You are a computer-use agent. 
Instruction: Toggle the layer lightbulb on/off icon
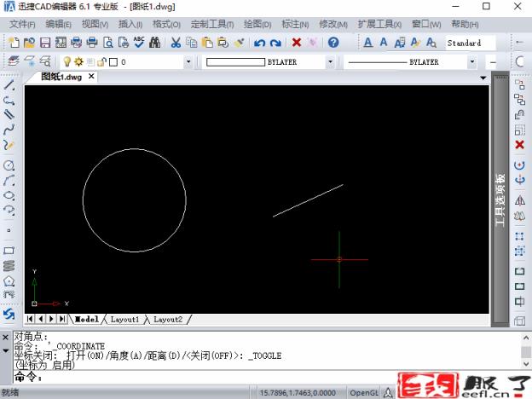pos(65,62)
